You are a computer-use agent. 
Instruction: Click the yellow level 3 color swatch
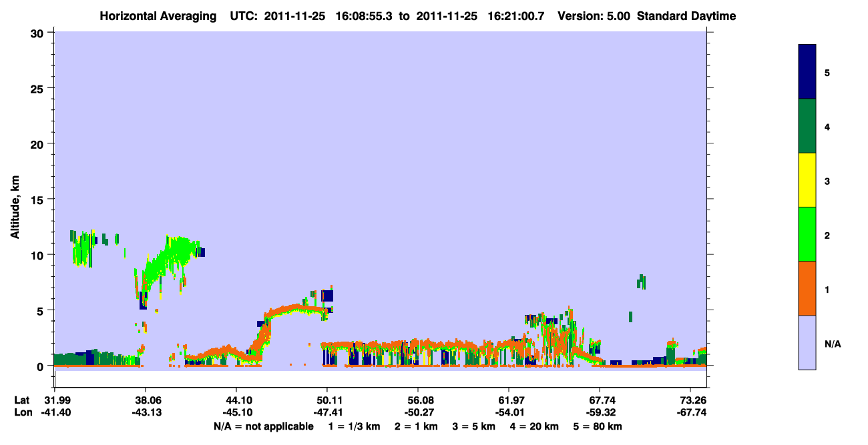tap(807, 180)
